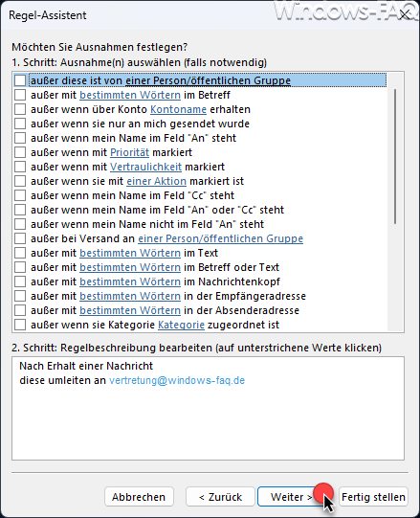420x518 pixels.
Task: Click 'bestimmten Wörtern' link in the 'im Text' row
Action: (x=130, y=253)
